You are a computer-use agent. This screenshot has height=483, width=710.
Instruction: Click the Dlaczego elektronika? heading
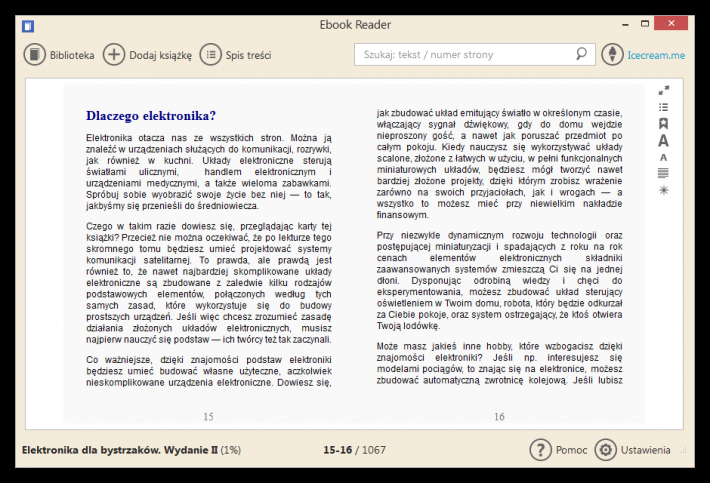pos(151,116)
